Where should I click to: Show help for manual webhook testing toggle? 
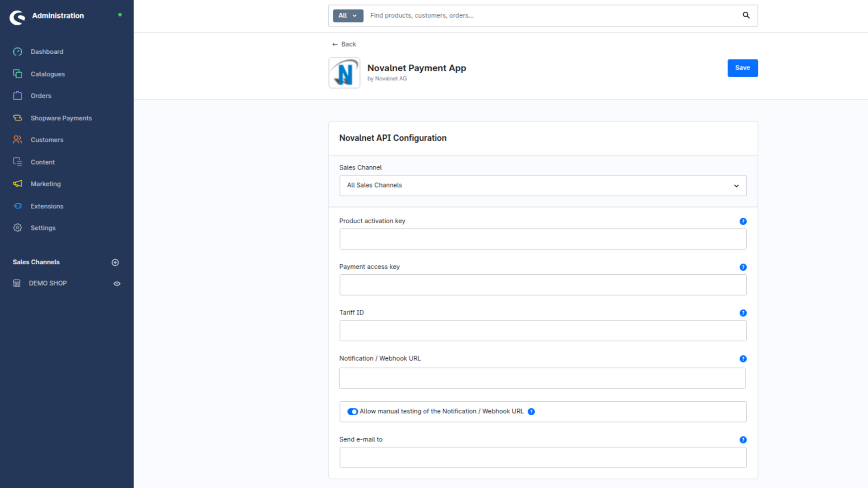pyautogui.click(x=531, y=412)
